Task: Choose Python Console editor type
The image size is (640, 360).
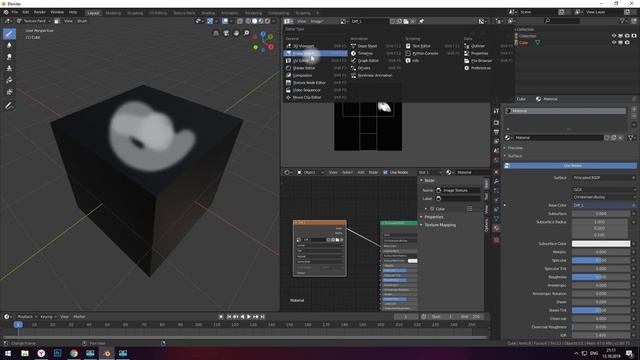Action: coord(432,53)
